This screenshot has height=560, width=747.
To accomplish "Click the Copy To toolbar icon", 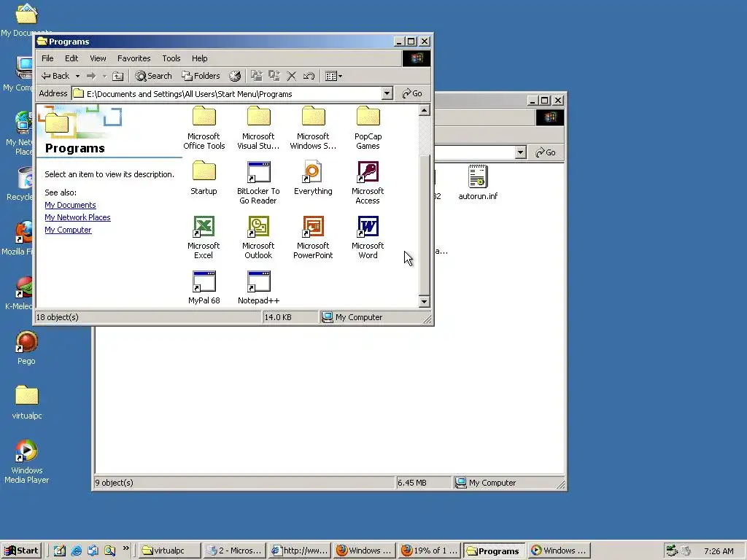I will (274, 76).
